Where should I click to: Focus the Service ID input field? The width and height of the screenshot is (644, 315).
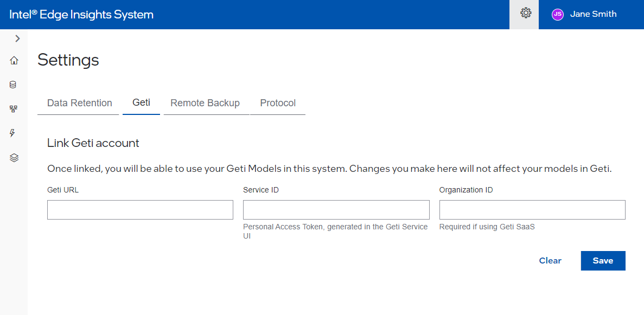(x=336, y=210)
